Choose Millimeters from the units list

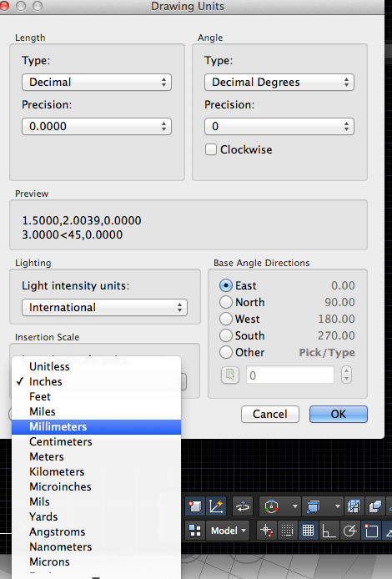pyautogui.click(x=97, y=427)
